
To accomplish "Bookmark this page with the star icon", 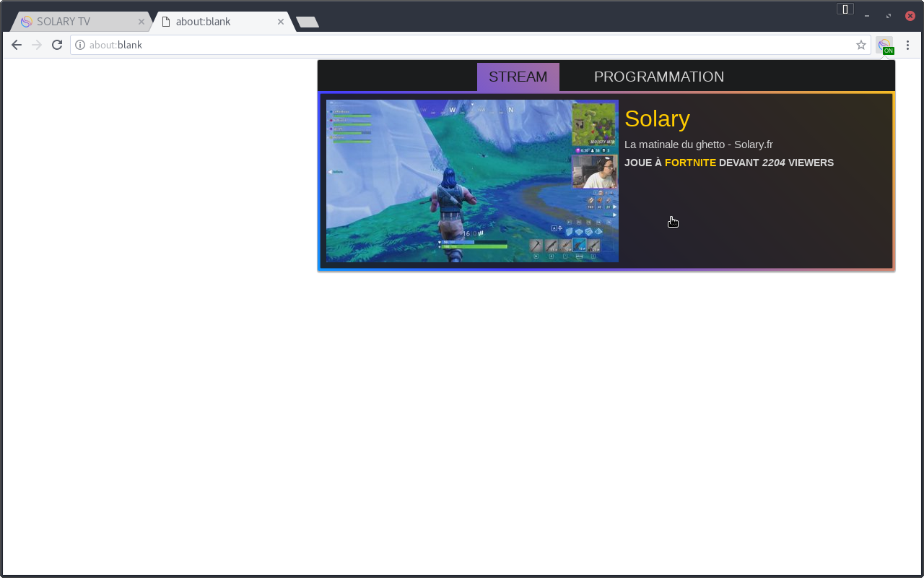I will [861, 45].
